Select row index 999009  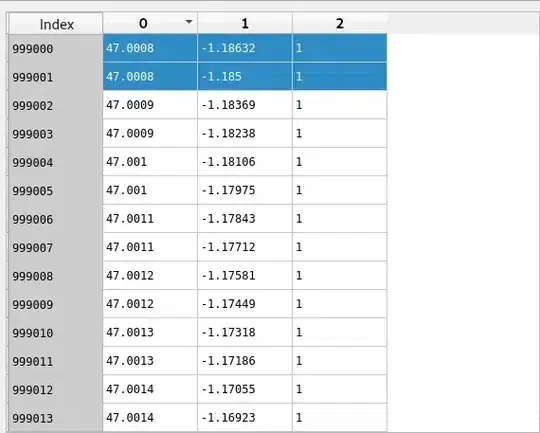point(56,304)
